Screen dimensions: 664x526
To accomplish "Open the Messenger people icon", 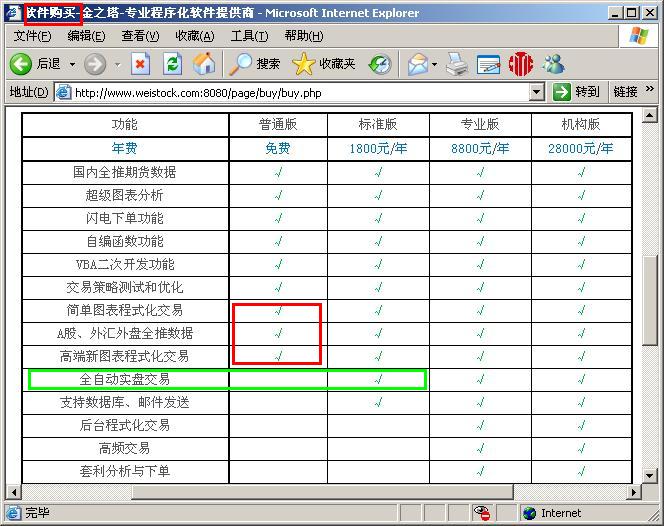I will pos(553,64).
